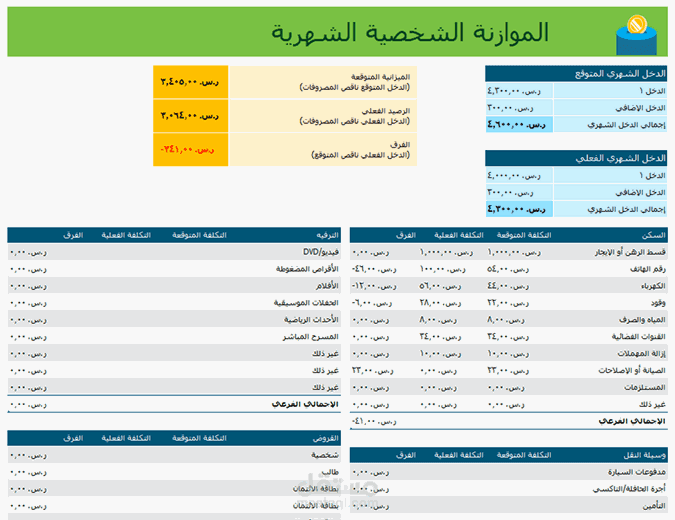Viewport: 675px width, 520px height.
Task: Select the 'وقود' row label
Action: (658, 303)
